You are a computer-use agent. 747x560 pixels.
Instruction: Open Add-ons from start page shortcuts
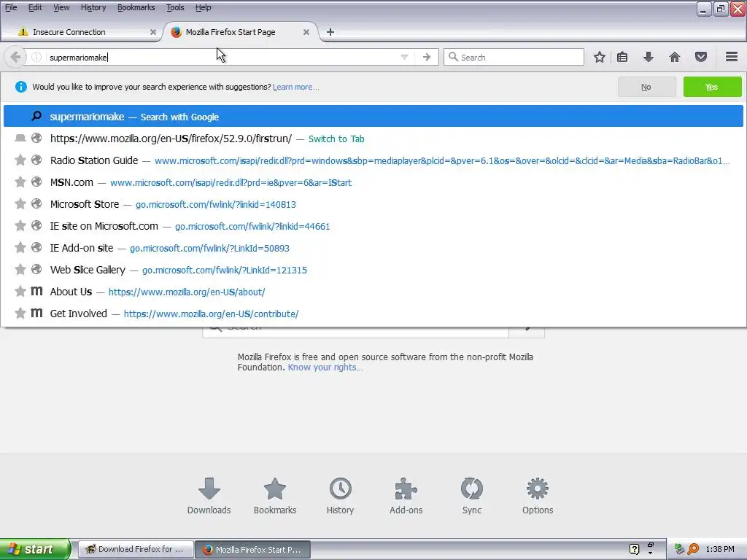[x=406, y=496]
